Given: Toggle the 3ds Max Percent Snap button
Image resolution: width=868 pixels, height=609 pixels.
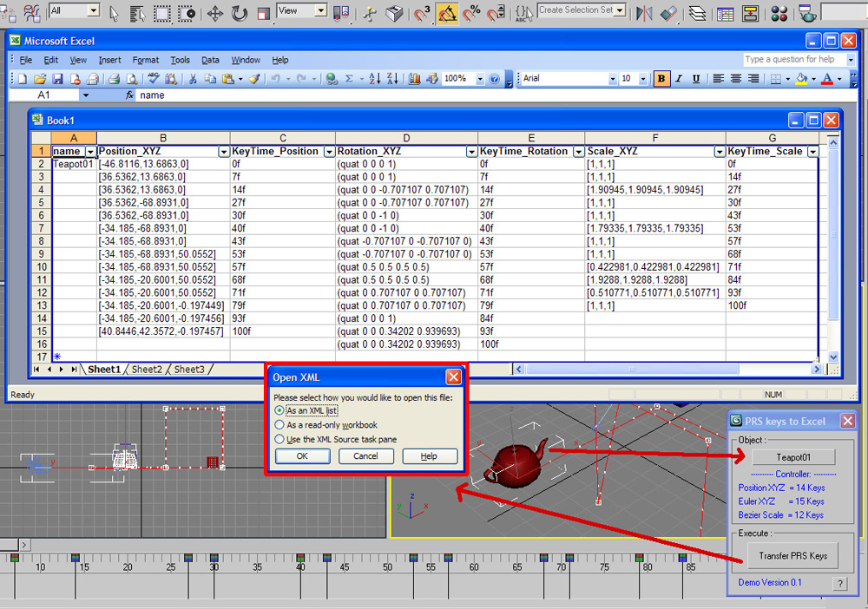Looking at the screenshot, I should 471,13.
